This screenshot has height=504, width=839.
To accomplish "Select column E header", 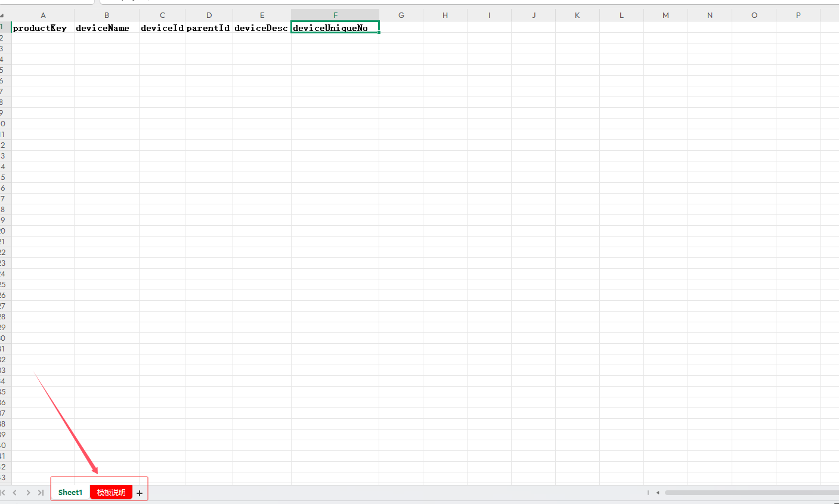I will pyautogui.click(x=262, y=15).
